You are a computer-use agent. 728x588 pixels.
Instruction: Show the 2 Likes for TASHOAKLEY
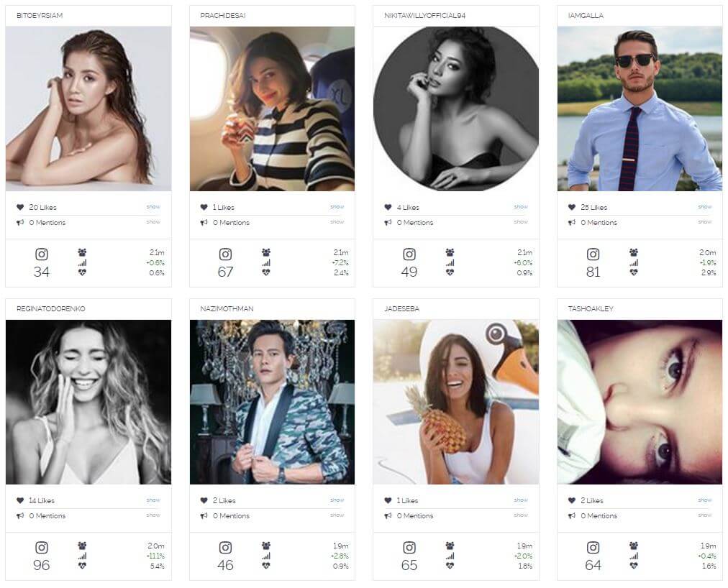[x=705, y=500]
